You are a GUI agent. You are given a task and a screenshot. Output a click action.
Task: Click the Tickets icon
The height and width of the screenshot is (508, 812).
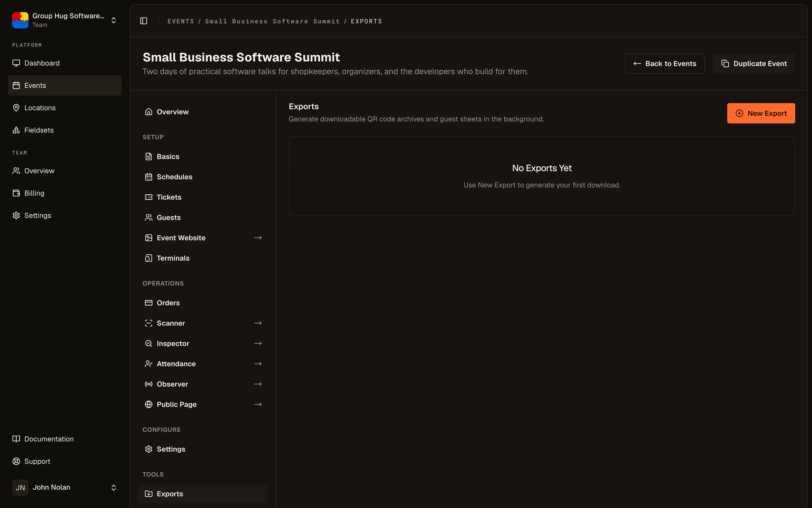149,197
